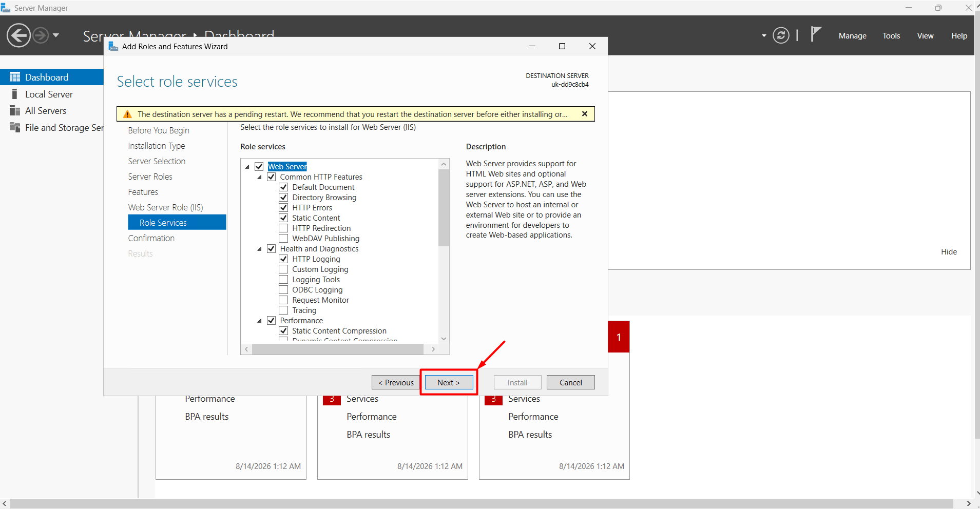
Task: Enable Request Monitor
Action: click(x=283, y=300)
